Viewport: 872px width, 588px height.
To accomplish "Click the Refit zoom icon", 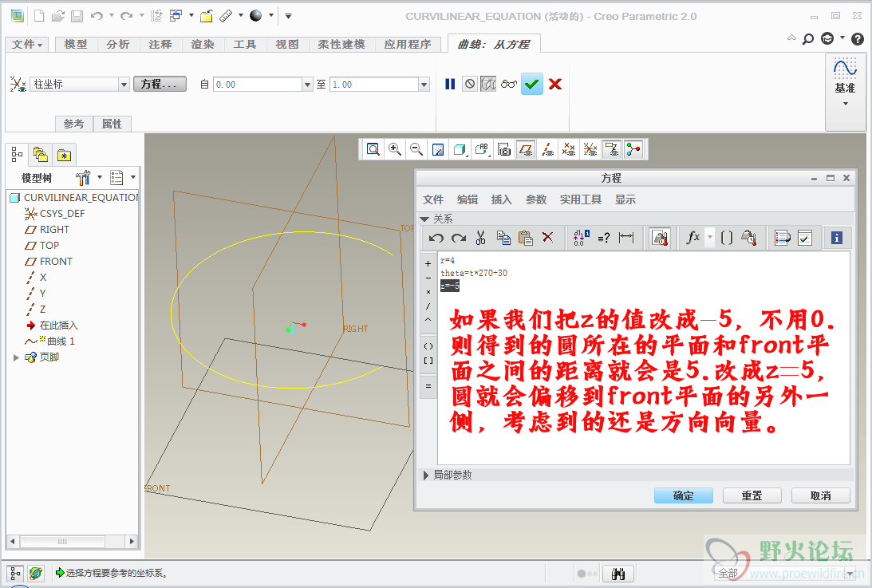I will (x=373, y=149).
